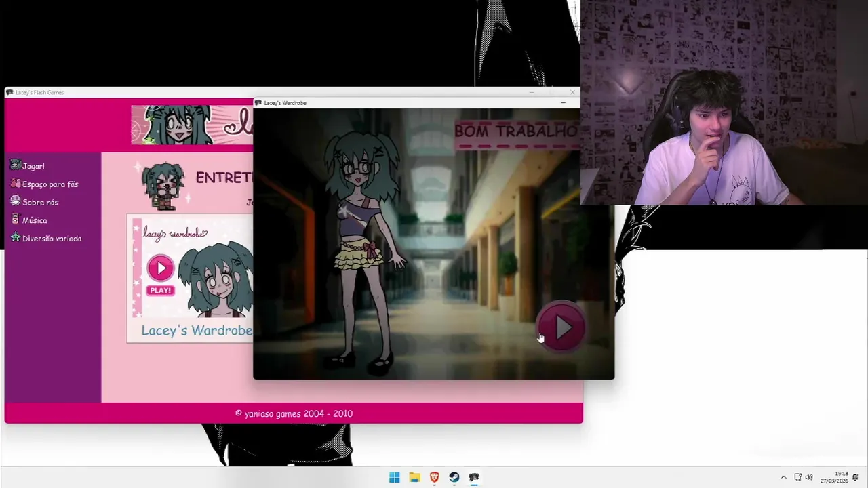The image size is (868, 488).
Task: Close the Lacey's Flash Games window
Action: click(x=572, y=92)
